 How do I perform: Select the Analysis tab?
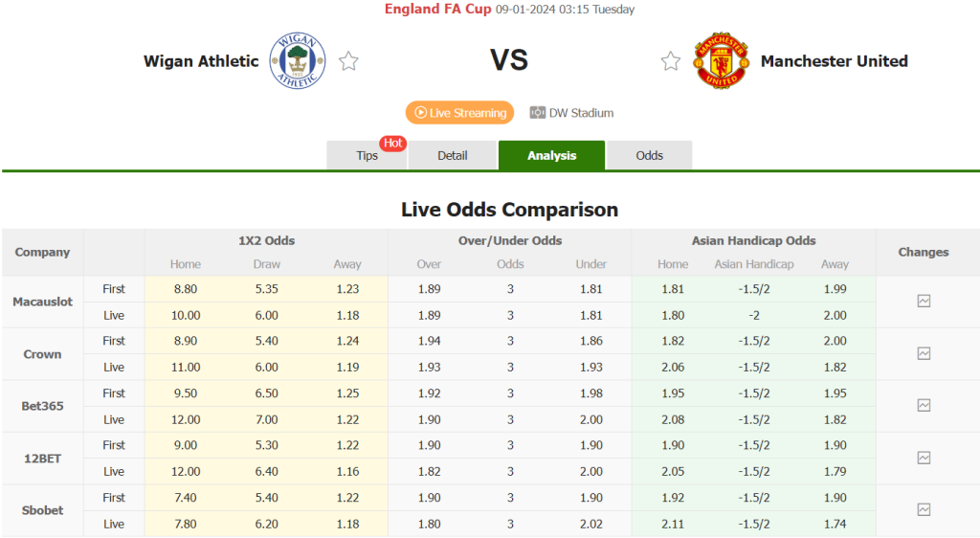pos(551,155)
